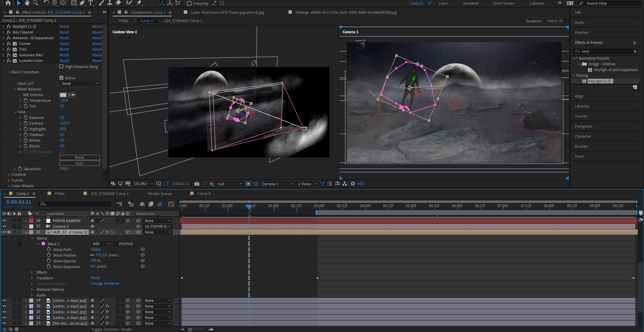Viewport: 644px width, 332px height.
Task: Toggle the Lumetri Color Active checkbox
Action: (x=61, y=78)
